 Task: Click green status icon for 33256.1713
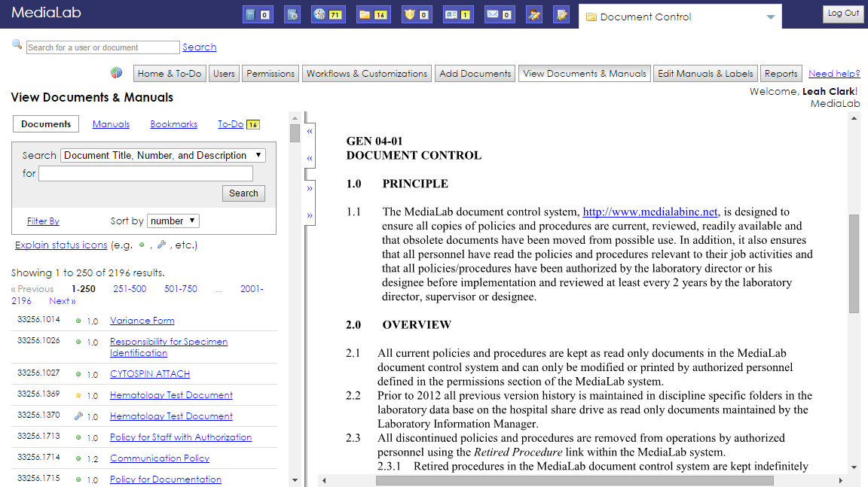click(x=78, y=437)
